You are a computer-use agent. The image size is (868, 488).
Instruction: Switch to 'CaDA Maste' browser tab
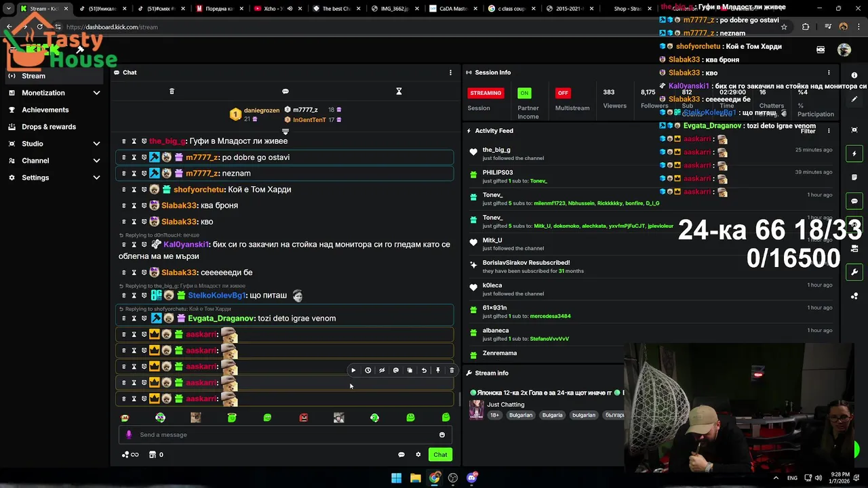453,9
